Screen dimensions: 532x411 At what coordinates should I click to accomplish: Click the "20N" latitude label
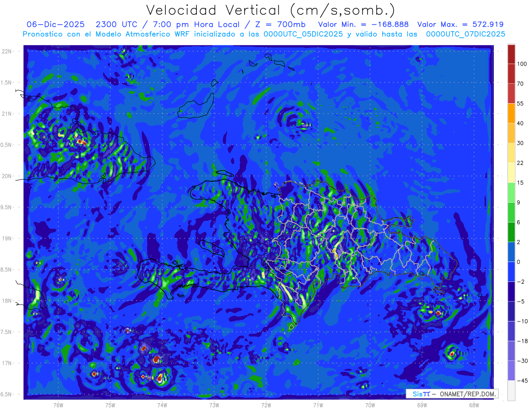click(7, 176)
